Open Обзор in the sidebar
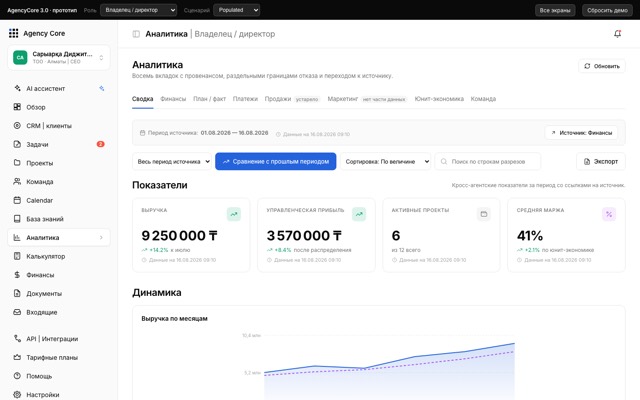The image size is (640, 400). [59, 107]
